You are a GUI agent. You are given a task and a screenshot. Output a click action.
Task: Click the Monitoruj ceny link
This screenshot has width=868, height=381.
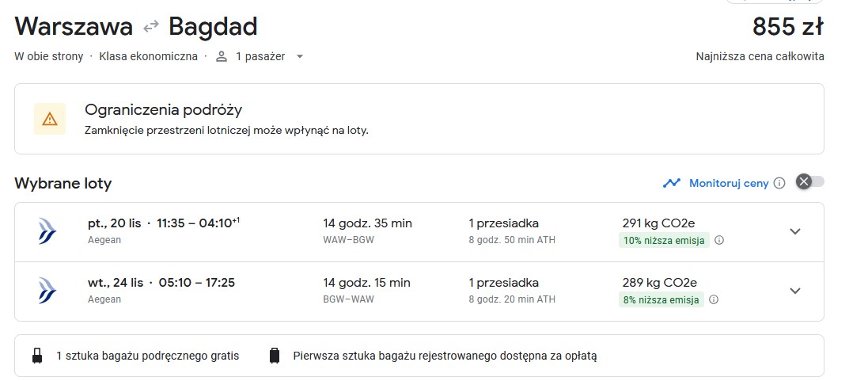(729, 183)
